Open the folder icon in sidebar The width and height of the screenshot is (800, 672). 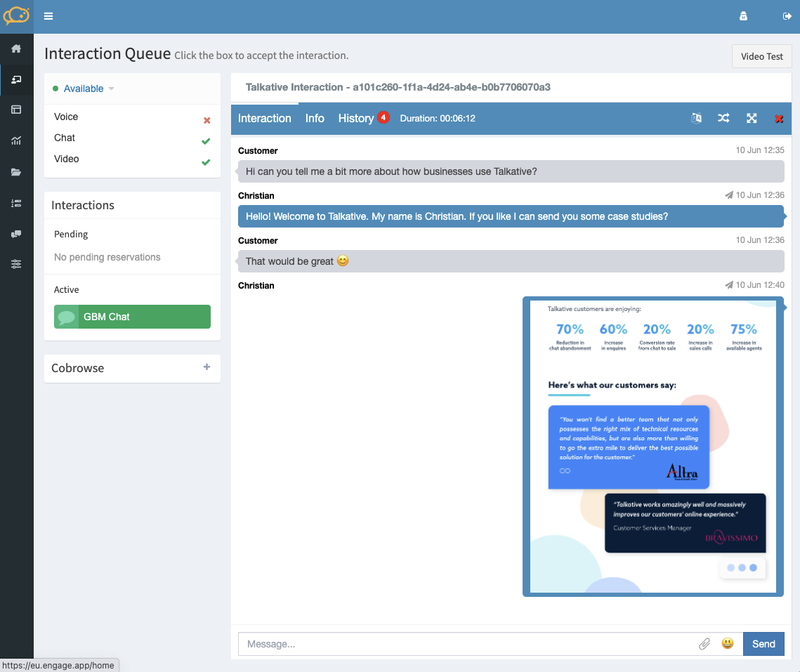pos(16,172)
